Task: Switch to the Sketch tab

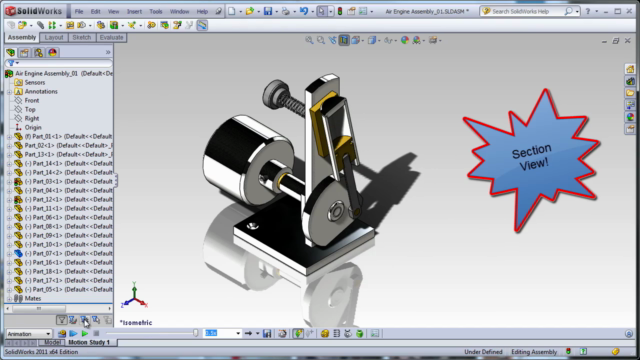Action: (x=82, y=38)
